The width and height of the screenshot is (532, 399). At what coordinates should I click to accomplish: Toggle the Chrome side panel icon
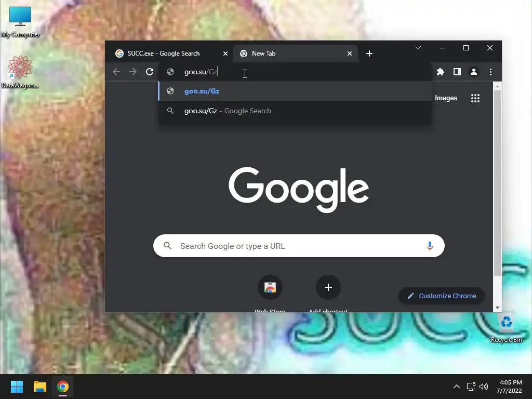click(x=457, y=72)
